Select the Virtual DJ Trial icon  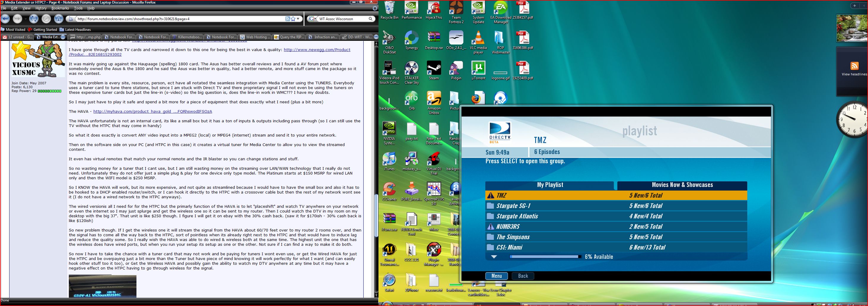[434, 164]
